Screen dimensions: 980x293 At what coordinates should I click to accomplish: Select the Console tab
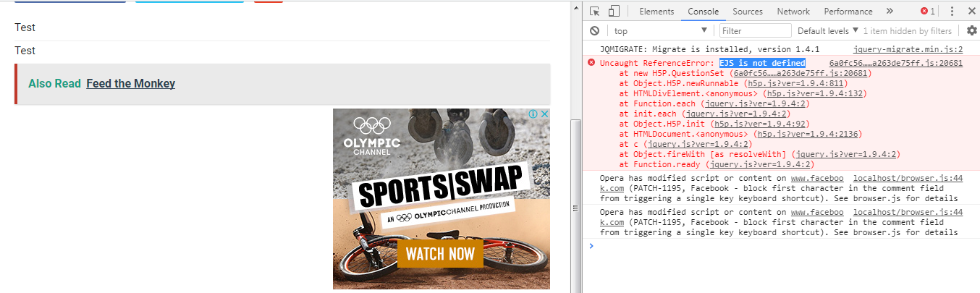point(703,11)
